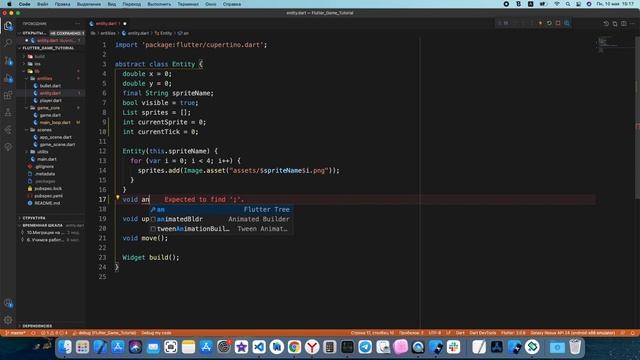Open the editor more actions ellipsis
The width and height of the screenshot is (640, 360).
[632, 24]
